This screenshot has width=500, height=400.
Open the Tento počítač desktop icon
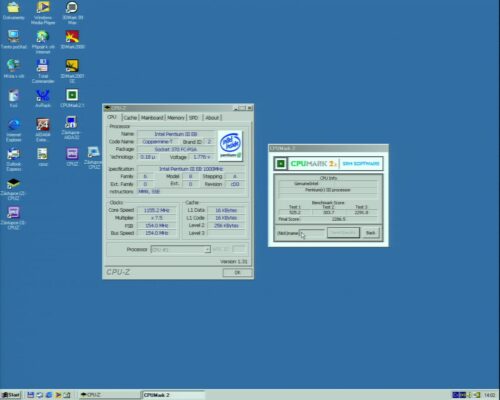pos(13,40)
